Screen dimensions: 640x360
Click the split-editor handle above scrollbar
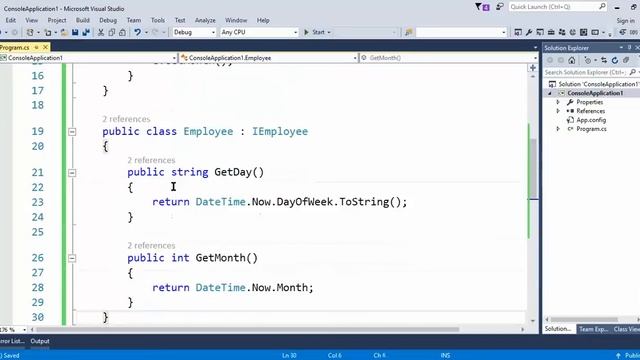[533, 68]
